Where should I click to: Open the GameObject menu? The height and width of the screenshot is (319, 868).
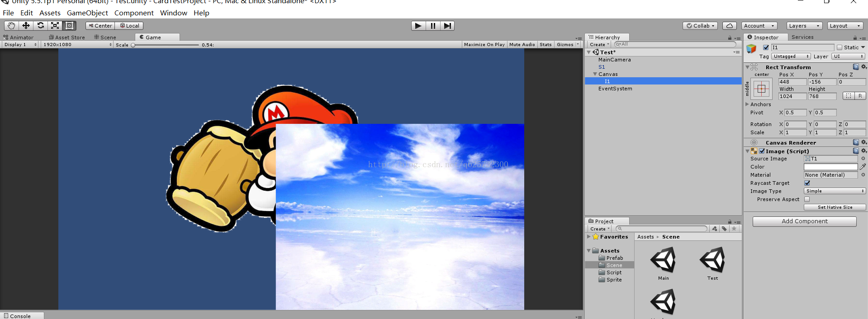pos(87,13)
